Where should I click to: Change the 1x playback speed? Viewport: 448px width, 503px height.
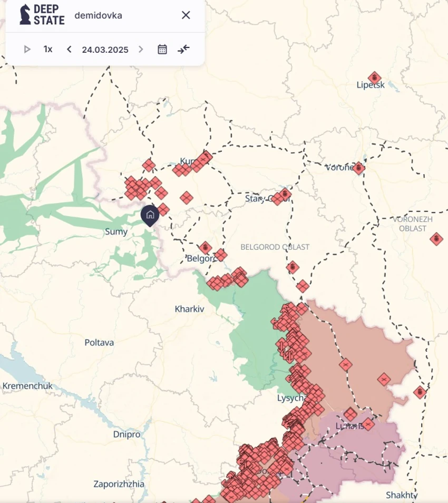[x=48, y=50]
